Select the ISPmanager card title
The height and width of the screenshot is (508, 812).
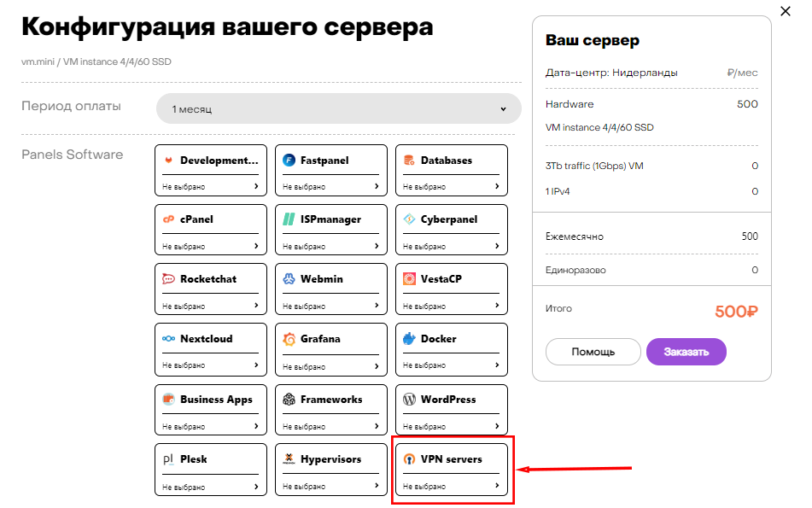pos(330,219)
